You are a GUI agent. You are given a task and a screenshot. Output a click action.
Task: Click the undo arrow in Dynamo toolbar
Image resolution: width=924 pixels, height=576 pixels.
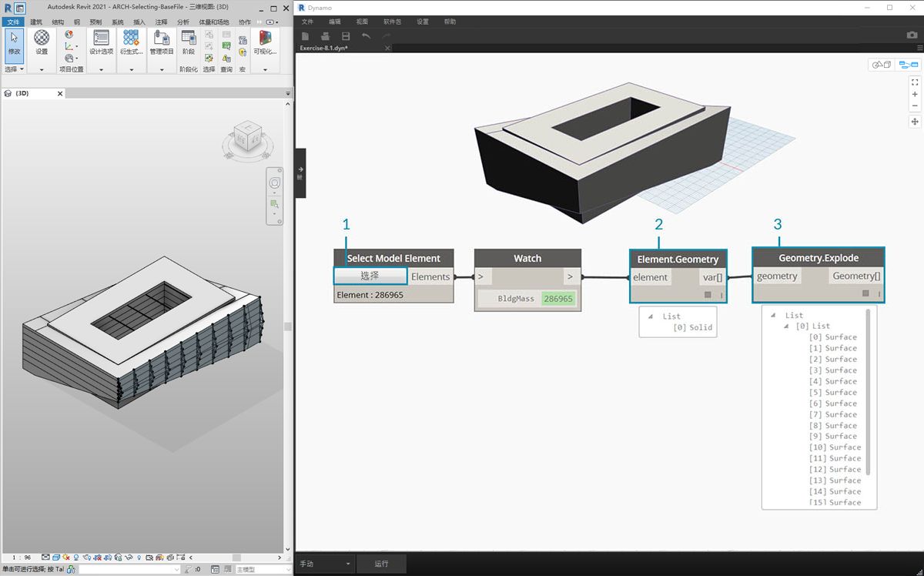(x=366, y=36)
